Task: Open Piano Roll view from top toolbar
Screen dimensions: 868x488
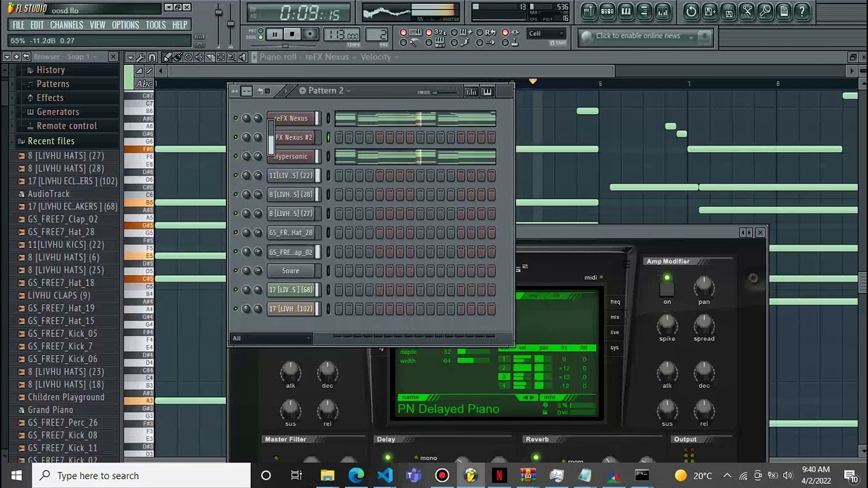Action: [x=625, y=12]
